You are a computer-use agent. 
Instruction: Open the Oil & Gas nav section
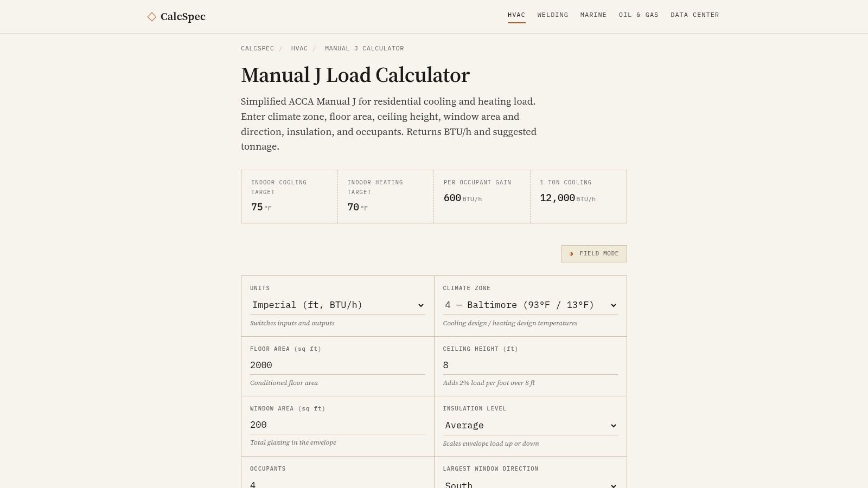click(639, 15)
